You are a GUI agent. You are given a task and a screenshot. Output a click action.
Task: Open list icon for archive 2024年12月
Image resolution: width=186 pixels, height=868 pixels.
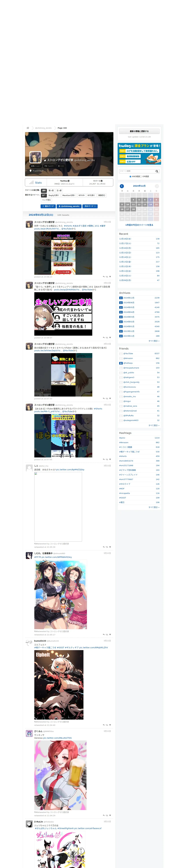(121, 298)
